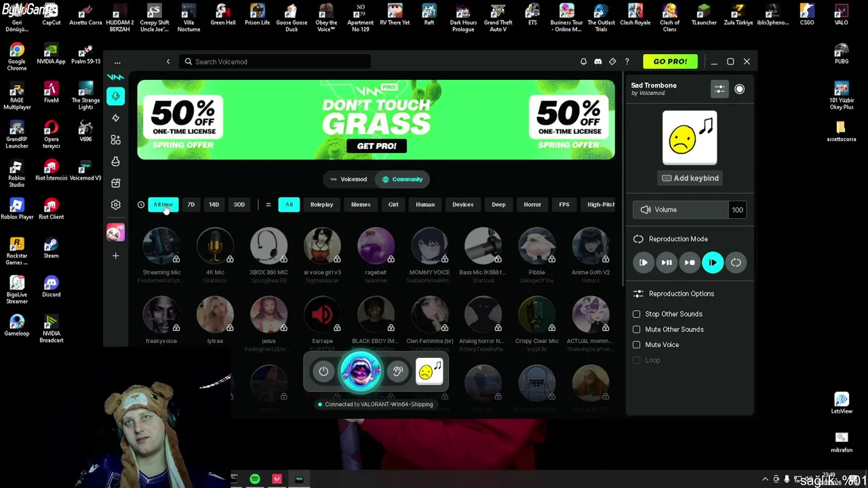Select the 30D time filter

coord(239,205)
